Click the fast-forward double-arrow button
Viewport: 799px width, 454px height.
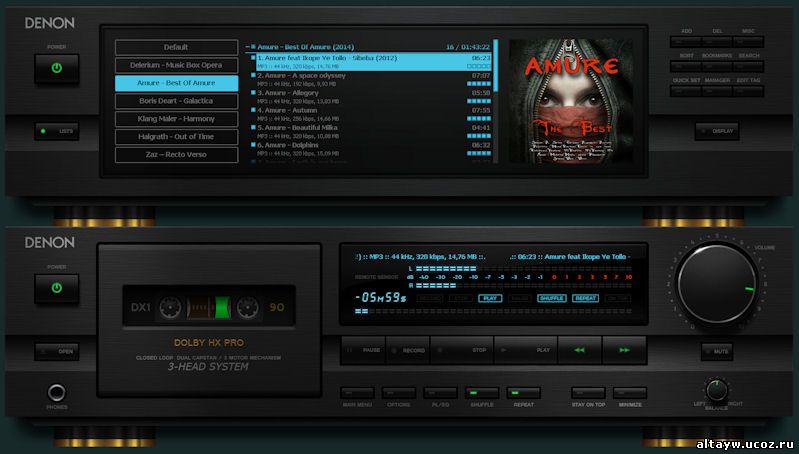pos(624,350)
